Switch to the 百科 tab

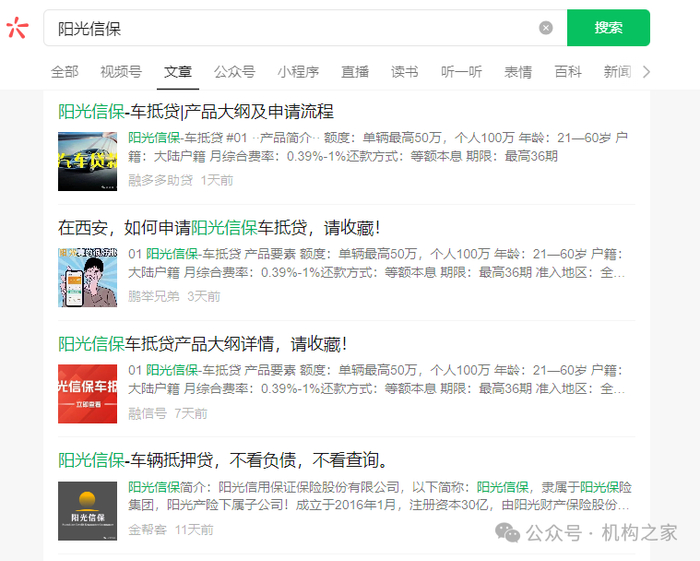coord(568,71)
